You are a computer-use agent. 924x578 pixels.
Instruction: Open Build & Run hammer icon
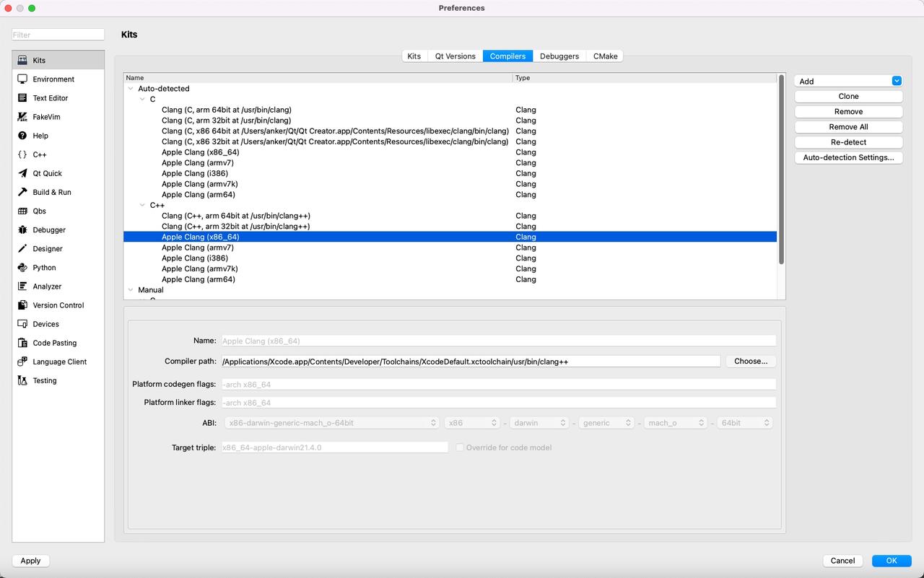(22, 192)
